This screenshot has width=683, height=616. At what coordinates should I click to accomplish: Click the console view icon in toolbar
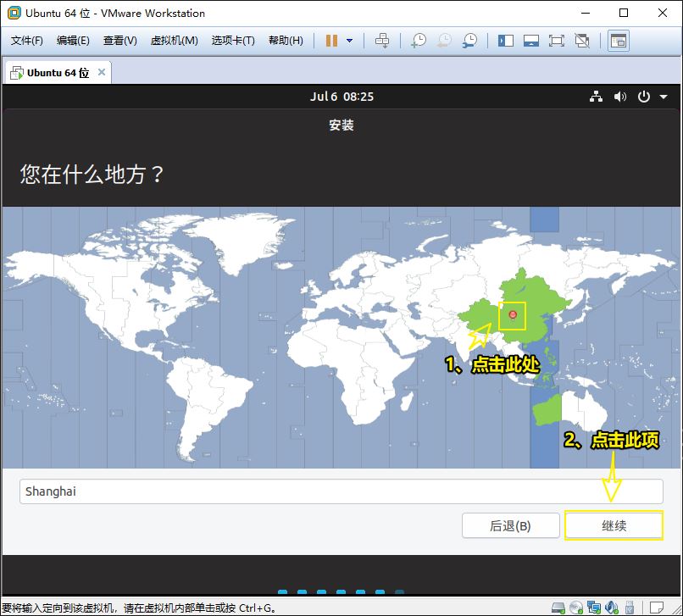[x=619, y=41]
